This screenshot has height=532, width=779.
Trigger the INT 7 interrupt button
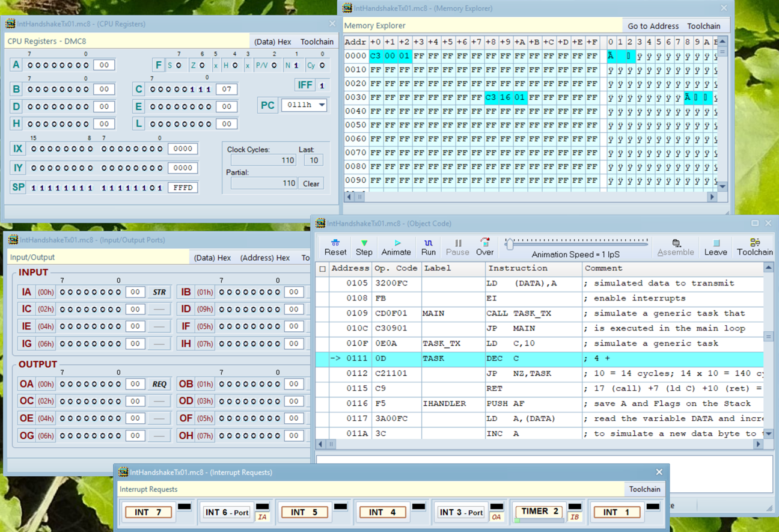point(148,512)
